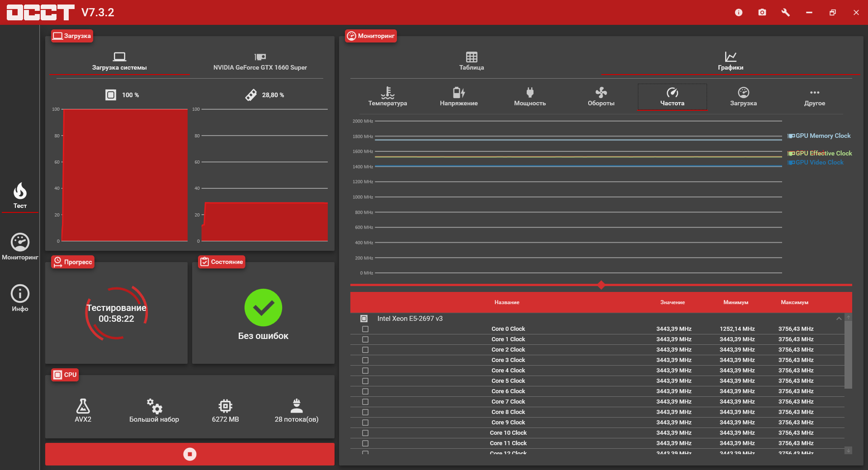Click the Мощность power category button
This screenshot has height=470, width=868.
pos(530,96)
